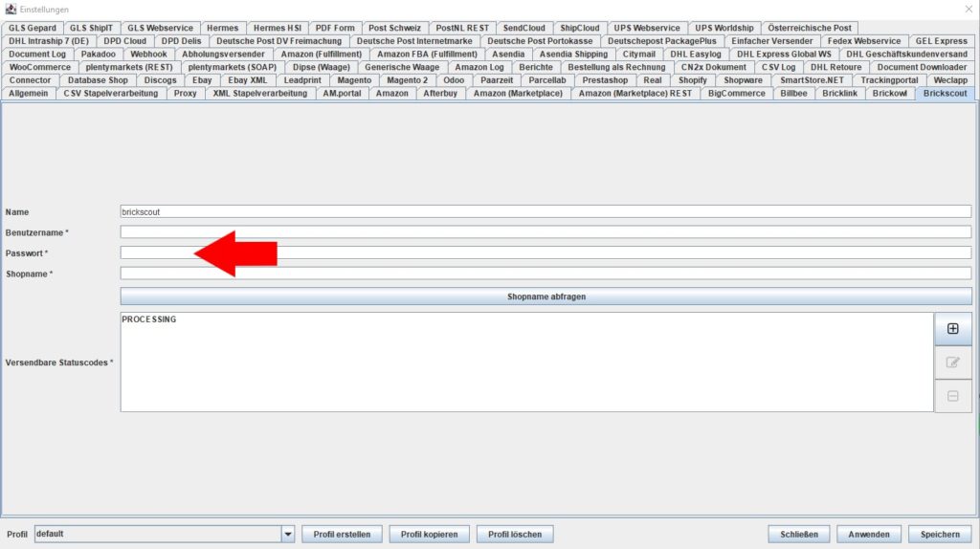Image resolution: width=980 pixels, height=549 pixels.
Task: Open the Proxy tab
Action: coord(185,93)
